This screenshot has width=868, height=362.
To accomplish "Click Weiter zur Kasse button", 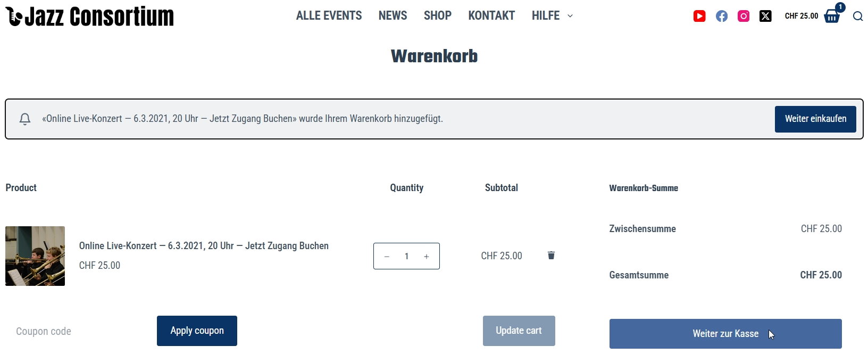I will [725, 334].
